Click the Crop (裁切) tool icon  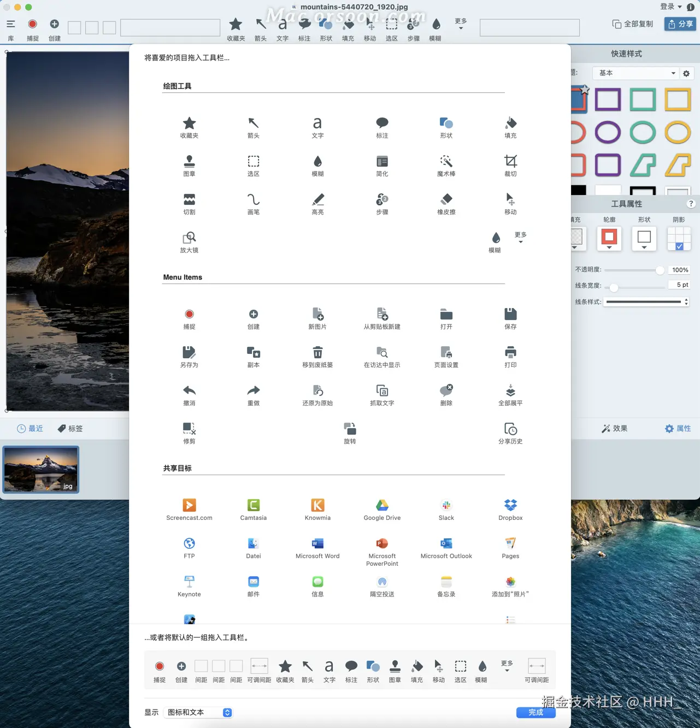pyautogui.click(x=510, y=162)
